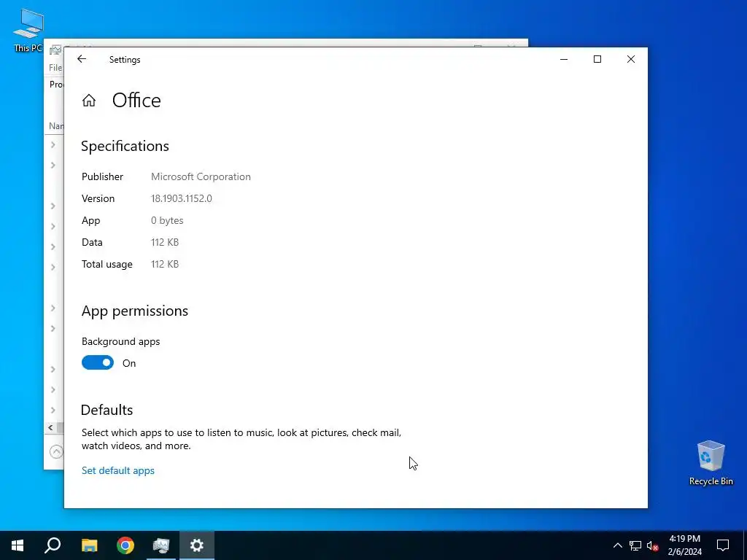Screen dimensions: 747x560
Task: Select the Recycle Bin desktop icon
Action: coord(711,463)
